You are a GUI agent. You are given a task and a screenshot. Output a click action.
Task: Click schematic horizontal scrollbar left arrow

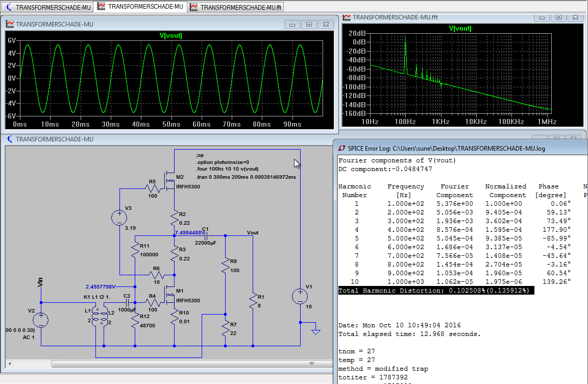pyautogui.click(x=10, y=364)
